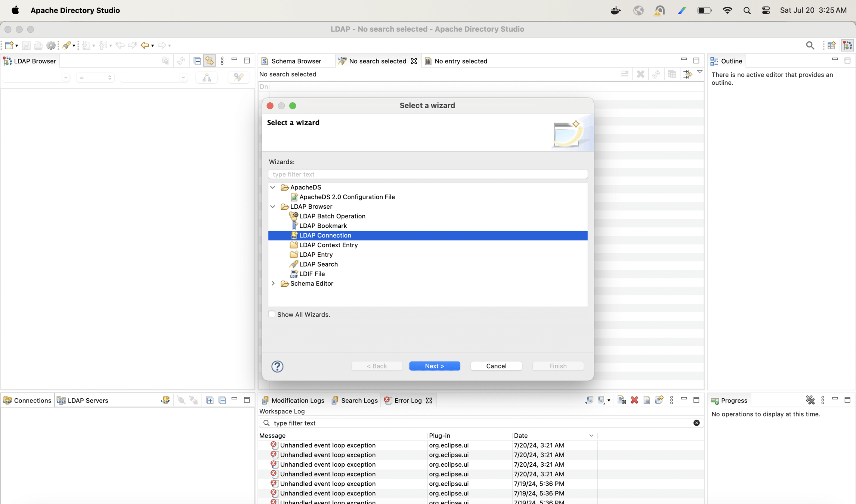The height and width of the screenshot is (504, 856).
Task: Open the Modification Logs tab
Action: click(297, 400)
